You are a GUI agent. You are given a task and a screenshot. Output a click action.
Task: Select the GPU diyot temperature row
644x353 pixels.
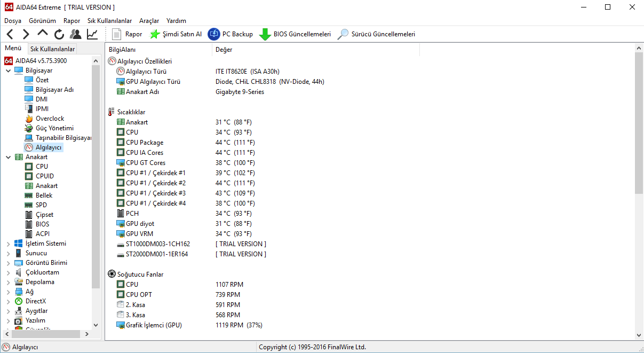184,224
